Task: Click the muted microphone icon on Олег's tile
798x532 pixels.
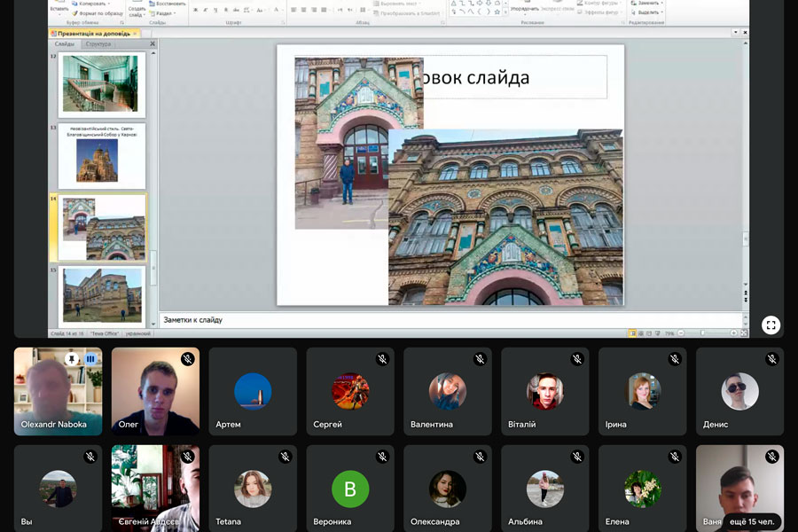Action: point(187,359)
